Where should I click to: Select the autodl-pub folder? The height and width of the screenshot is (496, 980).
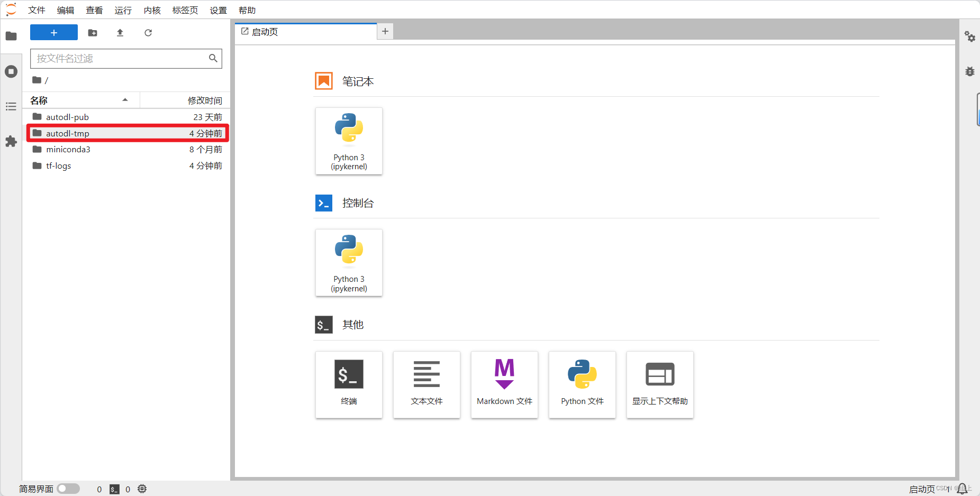point(127,117)
